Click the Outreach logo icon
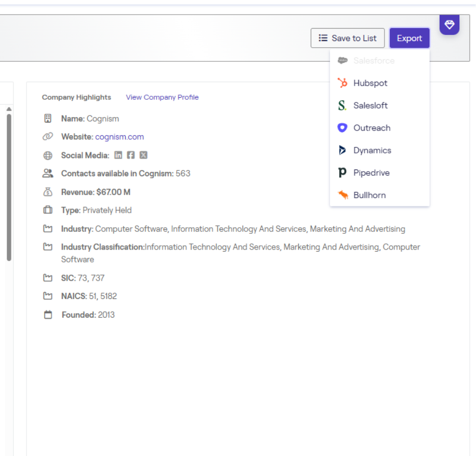 click(342, 128)
